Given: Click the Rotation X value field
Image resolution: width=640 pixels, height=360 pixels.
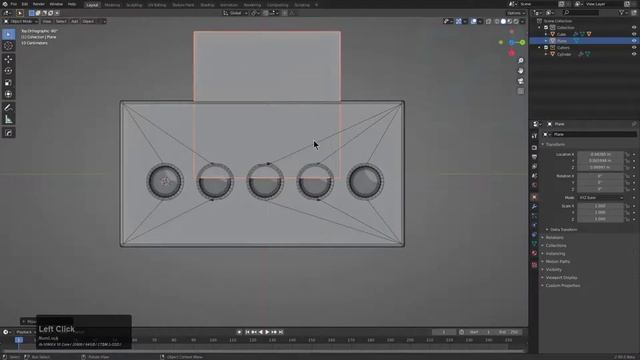Looking at the screenshot, I should [600, 176].
